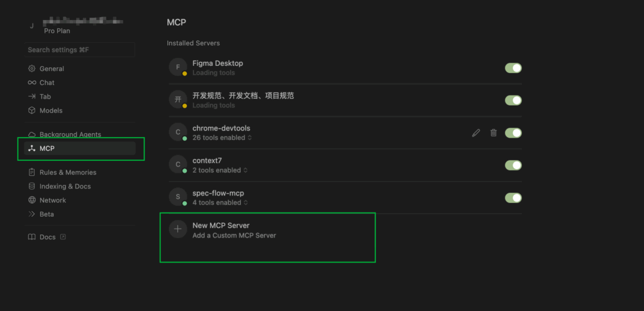Disable the spec-flow-mcp server toggle
Viewport: 644px width, 311px height.
coord(513,198)
